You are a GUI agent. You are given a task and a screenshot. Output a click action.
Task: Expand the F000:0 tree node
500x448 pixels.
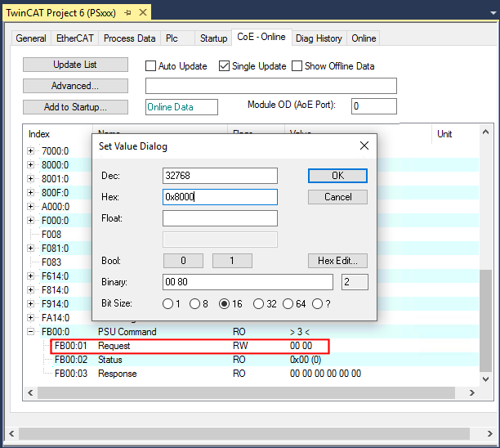pos(30,220)
